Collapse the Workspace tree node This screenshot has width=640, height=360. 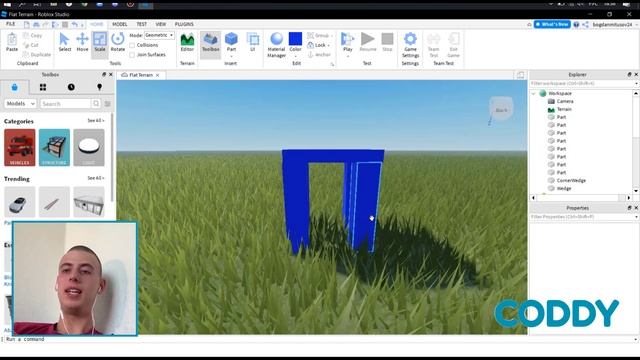click(533, 93)
